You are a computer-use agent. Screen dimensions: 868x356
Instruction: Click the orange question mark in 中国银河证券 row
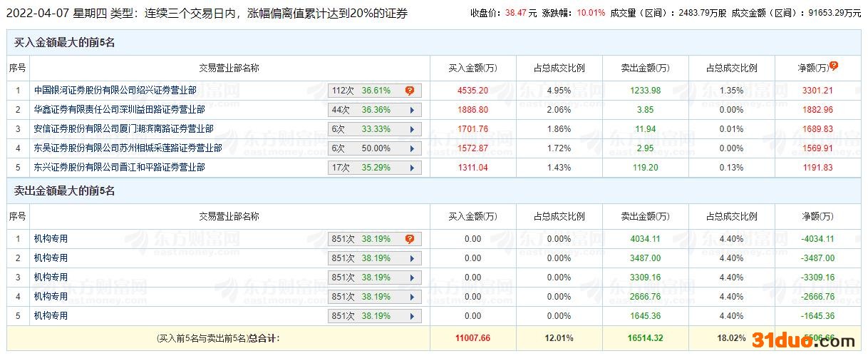tap(410, 91)
